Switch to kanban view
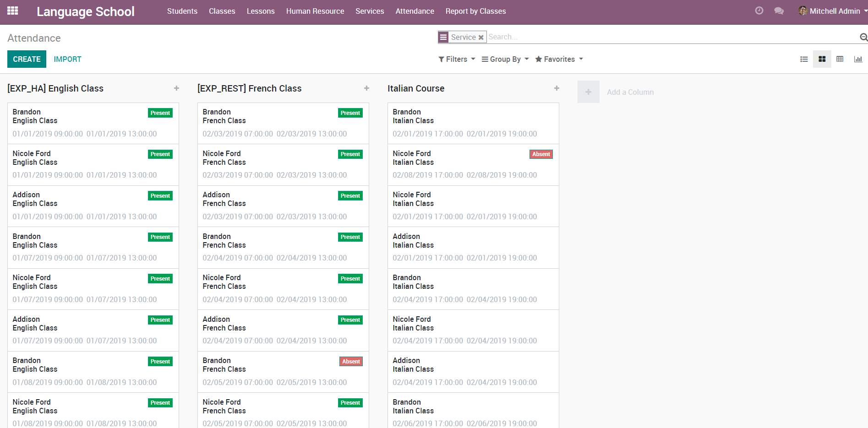Image resolution: width=868 pixels, height=428 pixels. (822, 59)
